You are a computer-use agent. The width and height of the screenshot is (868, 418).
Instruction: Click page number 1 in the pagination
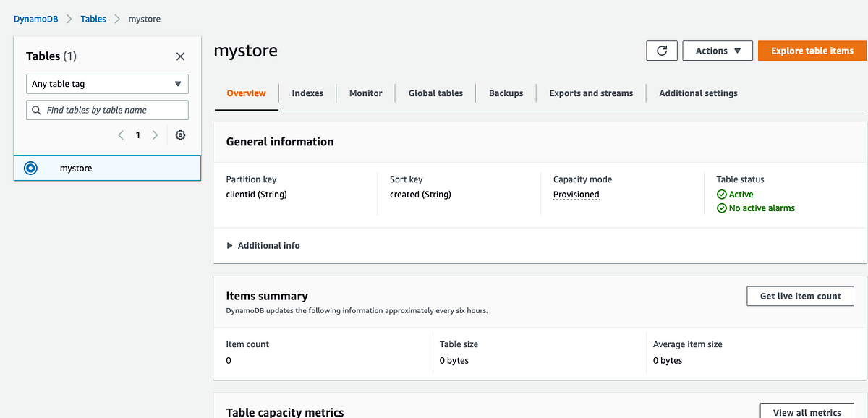[x=137, y=135]
